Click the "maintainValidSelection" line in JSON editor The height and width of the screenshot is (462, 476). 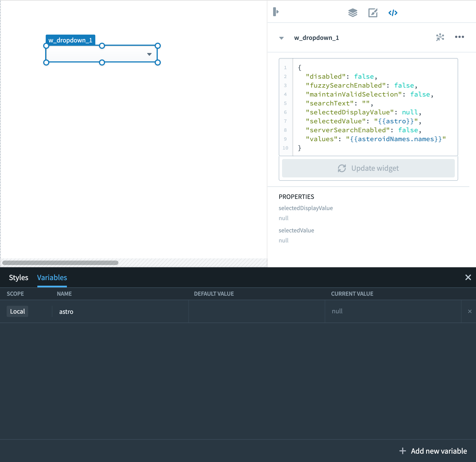[370, 94]
